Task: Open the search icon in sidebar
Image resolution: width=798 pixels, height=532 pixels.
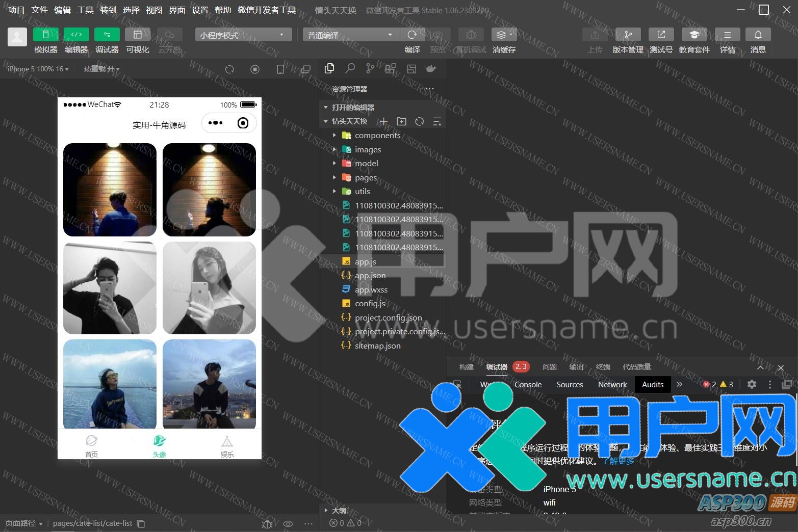Action: point(350,69)
